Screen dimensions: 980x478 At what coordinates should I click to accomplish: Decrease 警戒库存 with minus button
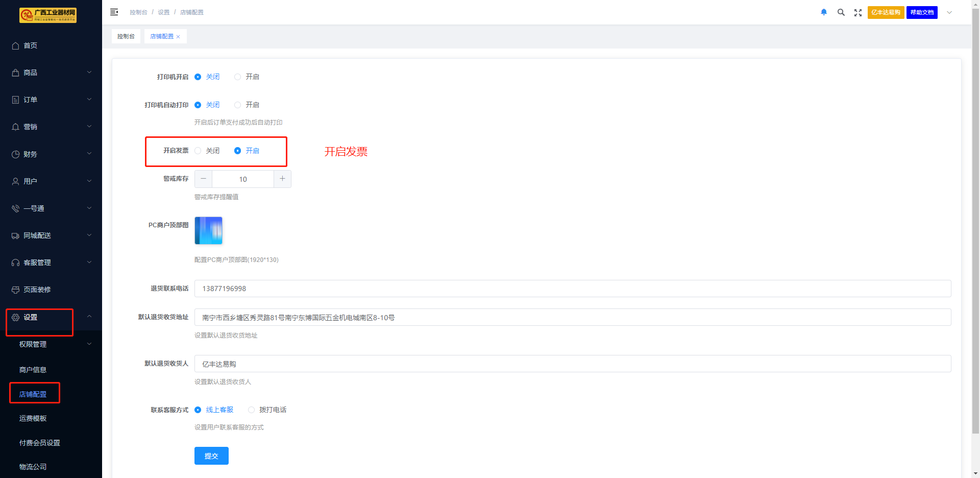[203, 179]
